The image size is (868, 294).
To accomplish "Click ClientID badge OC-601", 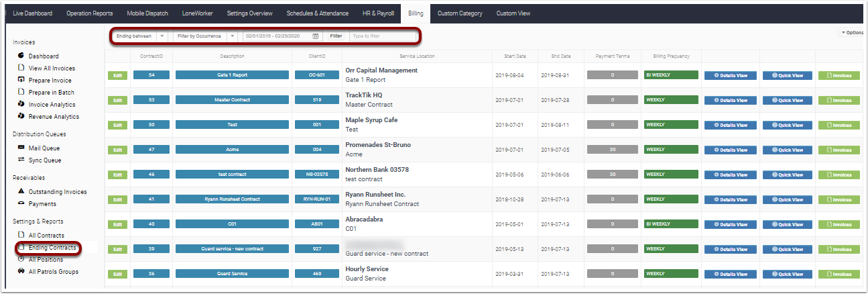I will [x=316, y=75].
